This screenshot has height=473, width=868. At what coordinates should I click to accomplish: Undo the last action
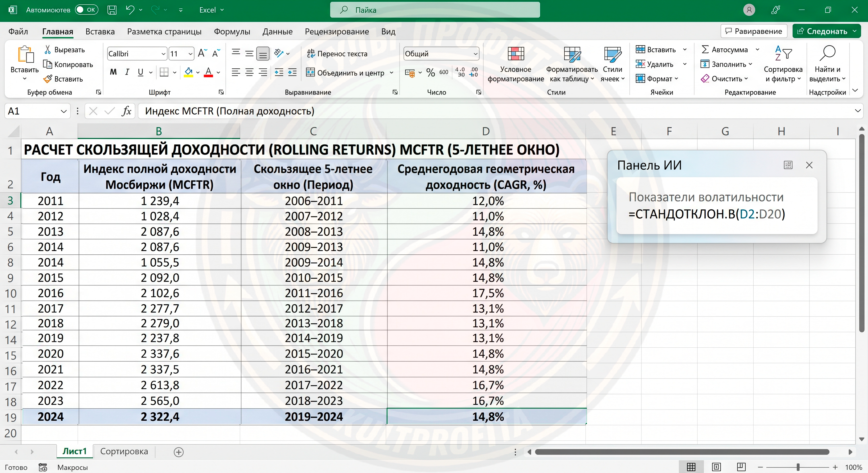(x=130, y=10)
